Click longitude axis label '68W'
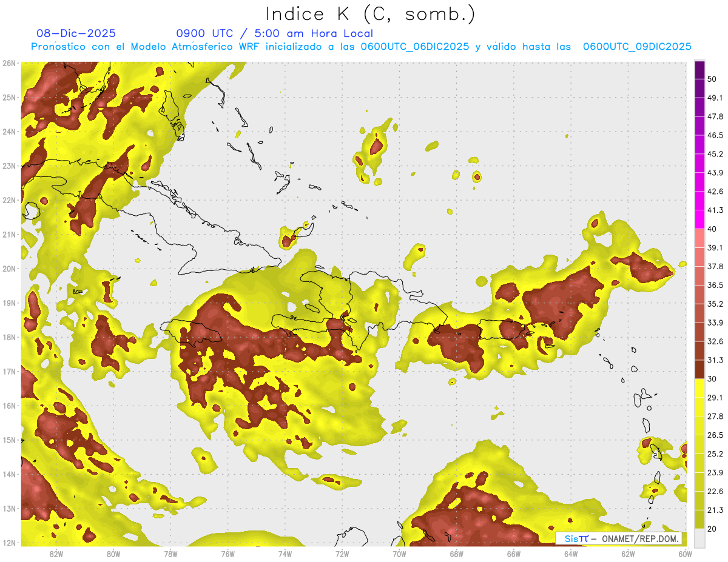The image size is (728, 562). click(457, 554)
